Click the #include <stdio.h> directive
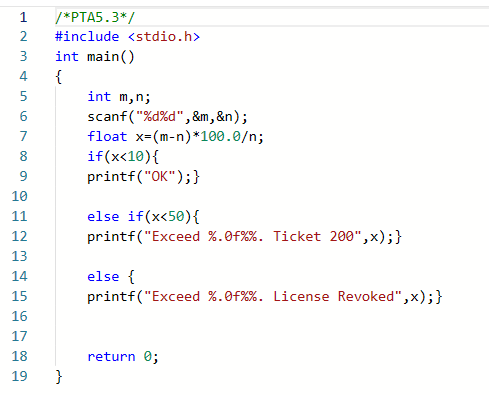Image resolution: width=489 pixels, height=395 pixels. point(127,36)
